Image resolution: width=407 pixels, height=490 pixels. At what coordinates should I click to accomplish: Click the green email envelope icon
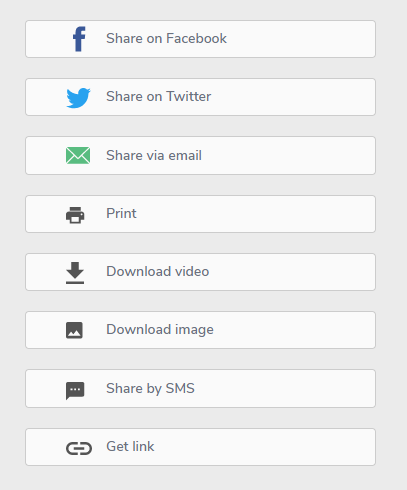pos(78,156)
